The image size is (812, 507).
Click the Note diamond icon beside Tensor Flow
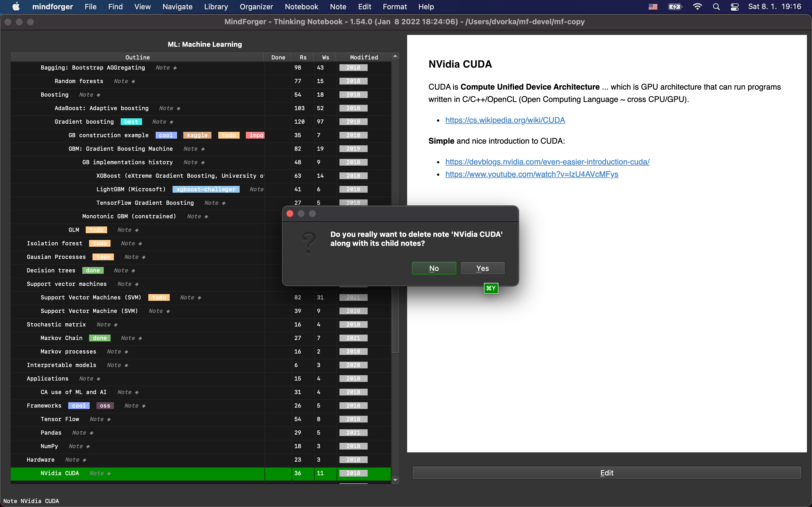[x=109, y=419]
